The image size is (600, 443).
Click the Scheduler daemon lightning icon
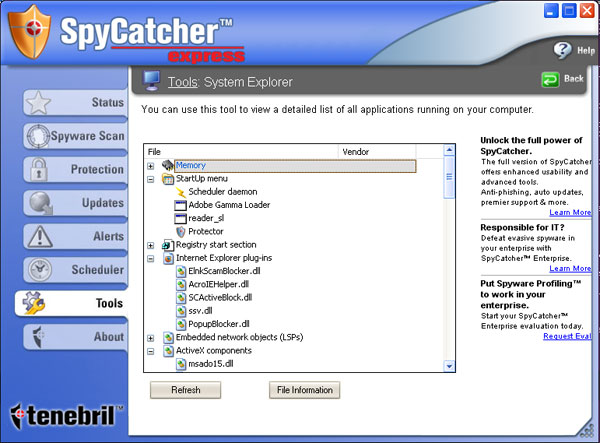tap(180, 192)
